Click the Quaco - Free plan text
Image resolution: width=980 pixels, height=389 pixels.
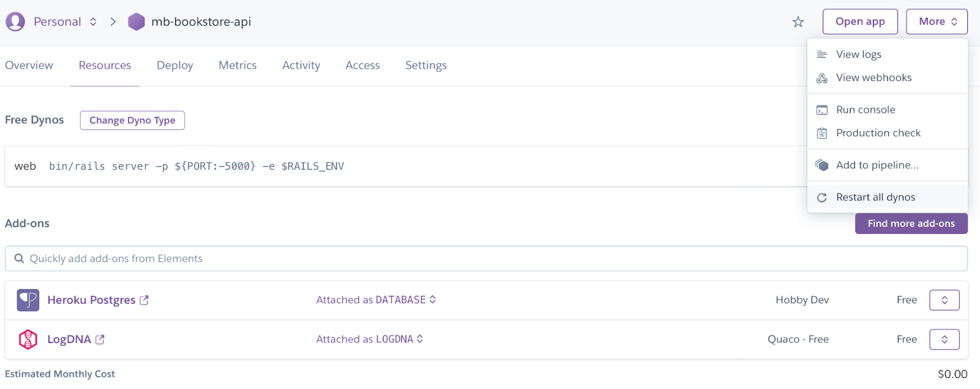point(798,339)
